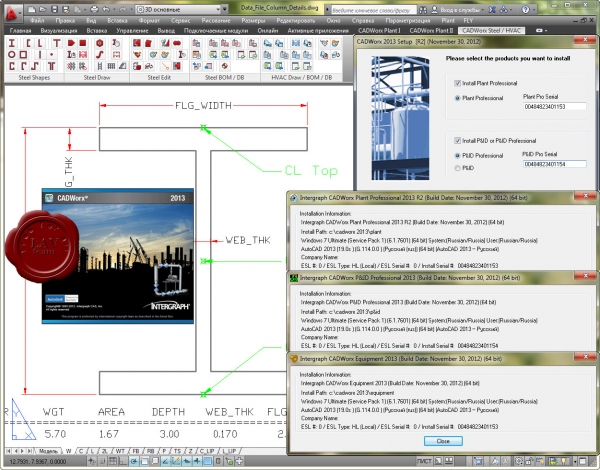The image size is (600, 470).
Task: Click the P&ID Pro Serial input field
Action: click(x=554, y=164)
